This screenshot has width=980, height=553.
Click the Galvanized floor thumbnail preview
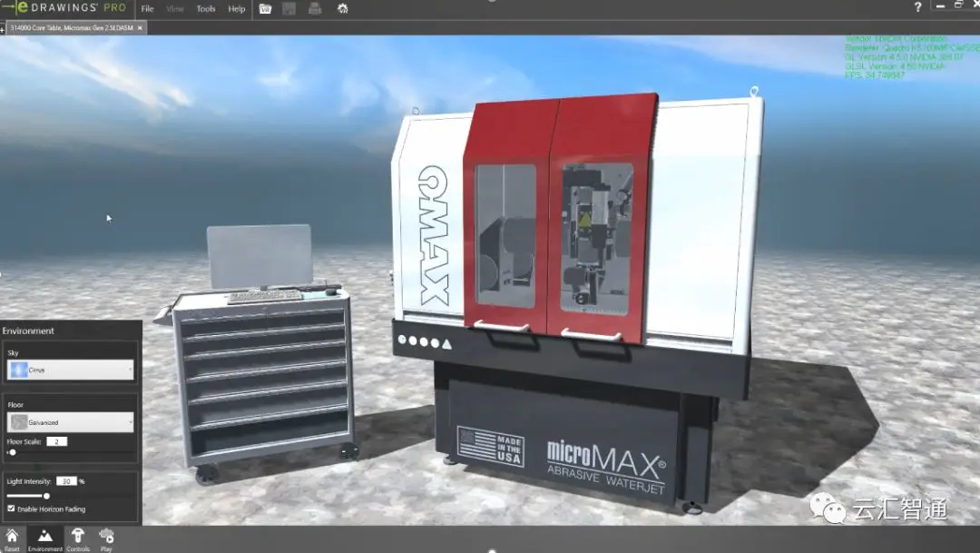[19, 422]
